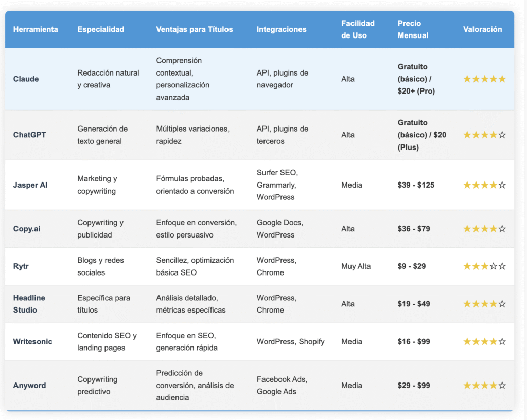527x420 pixels.
Task: Click 'Gratuito (básico) / $20+ (Pro)' price
Action: click(416, 79)
